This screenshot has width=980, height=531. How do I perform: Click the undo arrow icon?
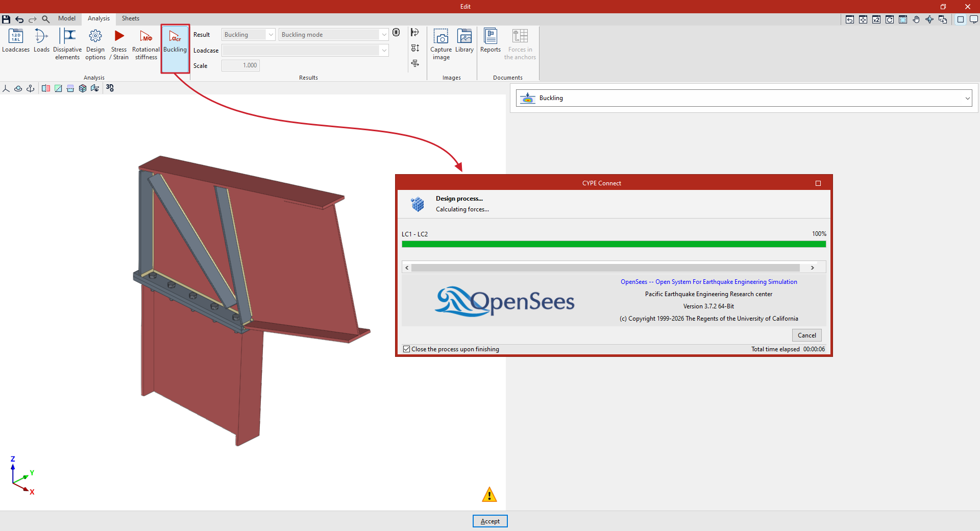[19, 19]
